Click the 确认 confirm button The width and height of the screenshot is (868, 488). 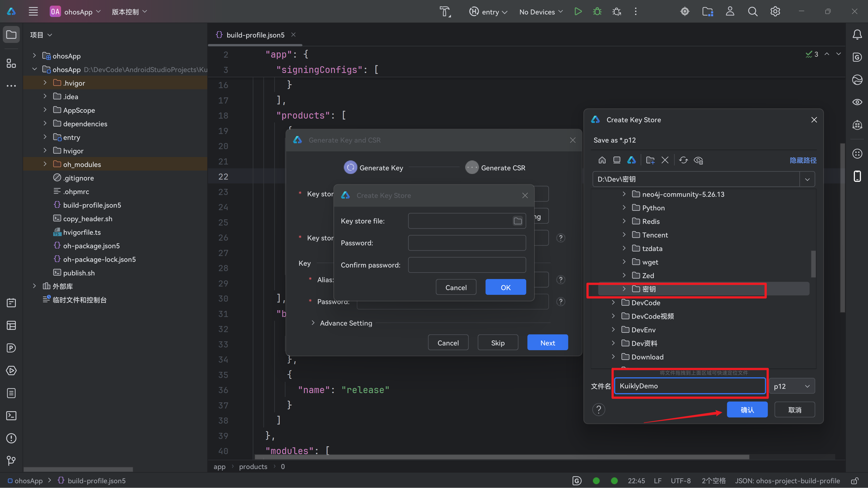pos(747,410)
